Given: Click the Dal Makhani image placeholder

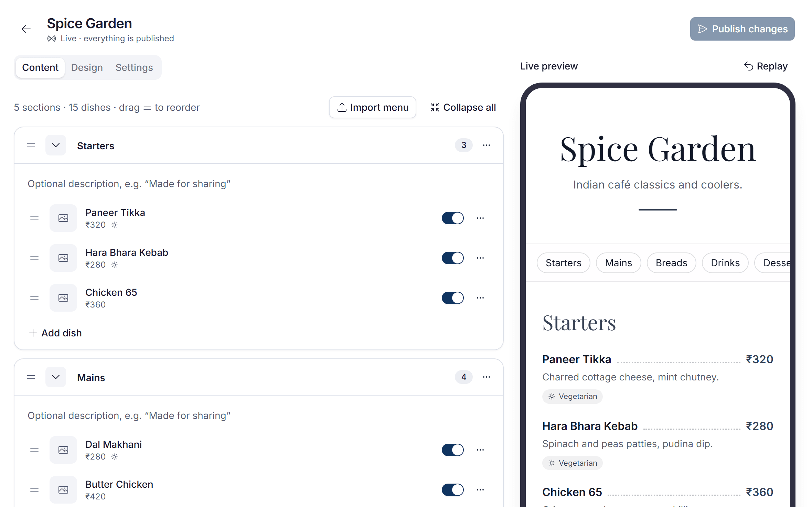Looking at the screenshot, I should coord(63,450).
